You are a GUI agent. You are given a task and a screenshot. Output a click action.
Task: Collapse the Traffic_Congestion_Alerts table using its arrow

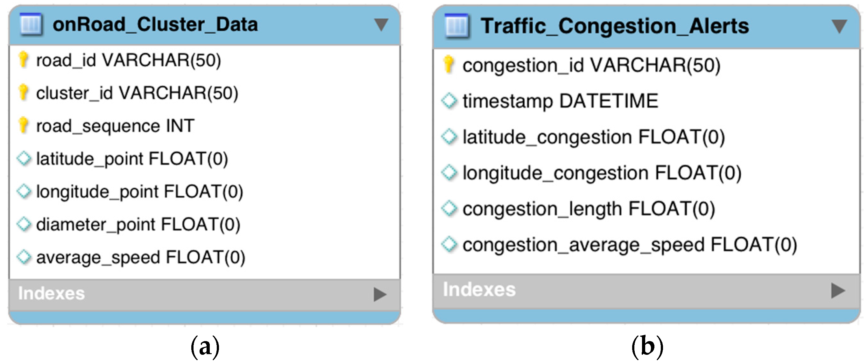pos(839,26)
